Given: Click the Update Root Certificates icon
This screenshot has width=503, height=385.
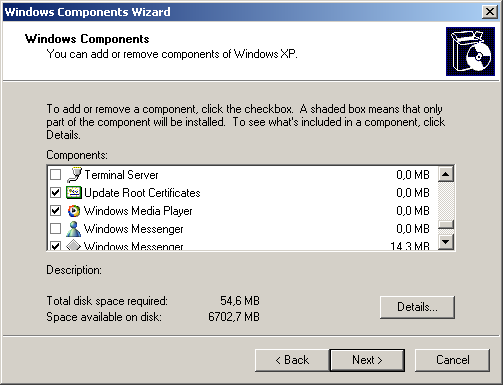Looking at the screenshot, I should [x=74, y=192].
